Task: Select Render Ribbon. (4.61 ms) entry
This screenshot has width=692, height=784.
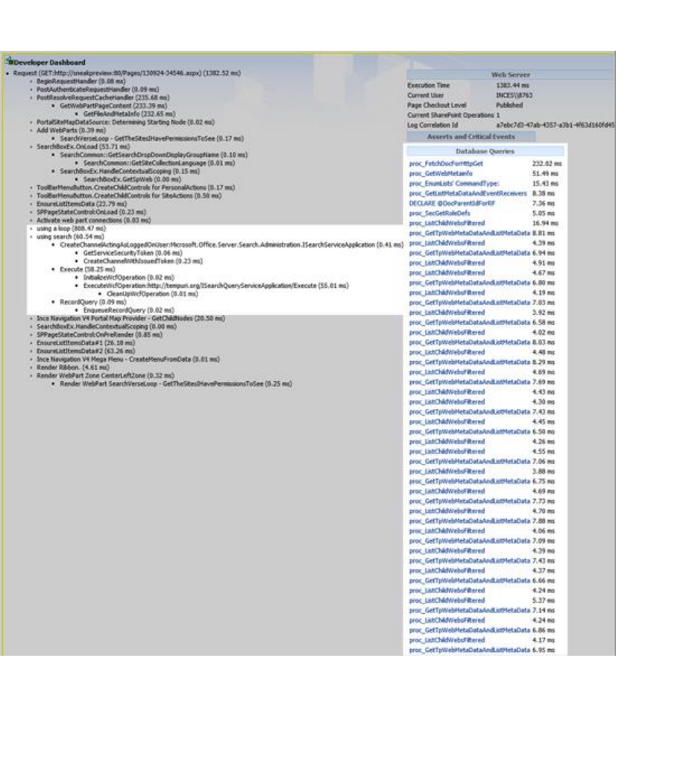Action: (x=73, y=368)
